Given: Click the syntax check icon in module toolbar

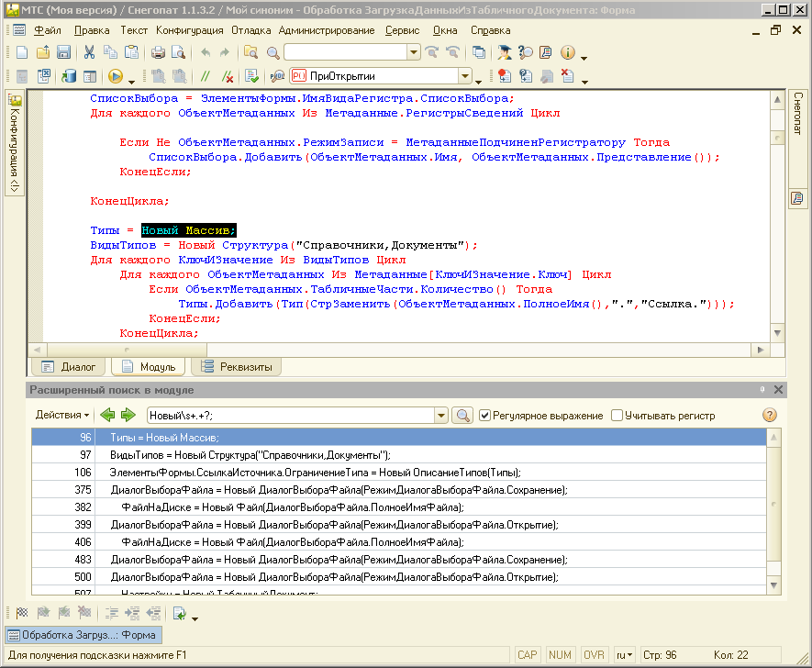Looking at the screenshot, I should coord(251,76).
